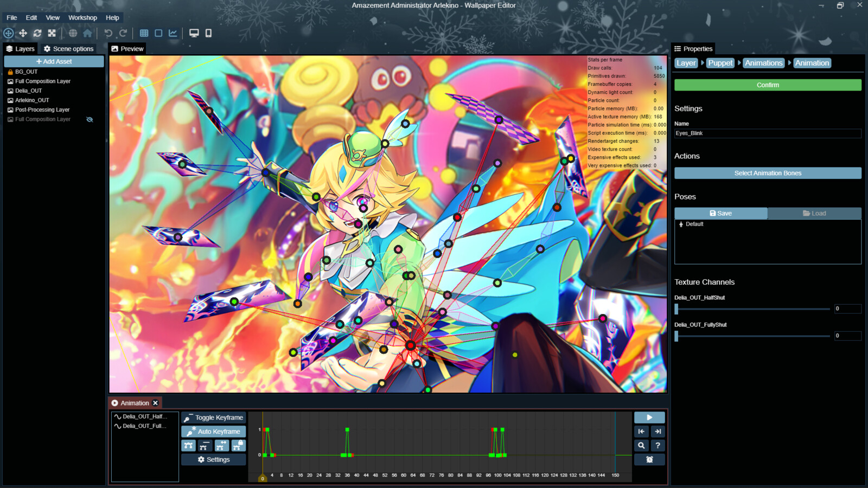This screenshot has height=488, width=868.
Task: Click Toggle Keyframe button
Action: tap(214, 418)
